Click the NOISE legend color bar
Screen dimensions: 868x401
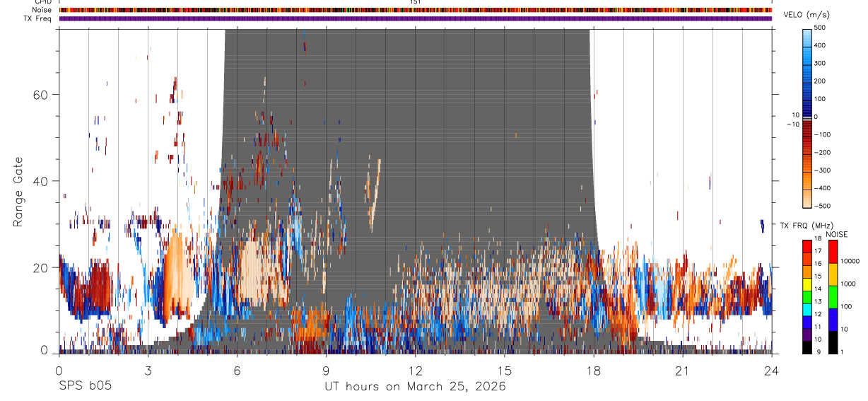click(833, 297)
